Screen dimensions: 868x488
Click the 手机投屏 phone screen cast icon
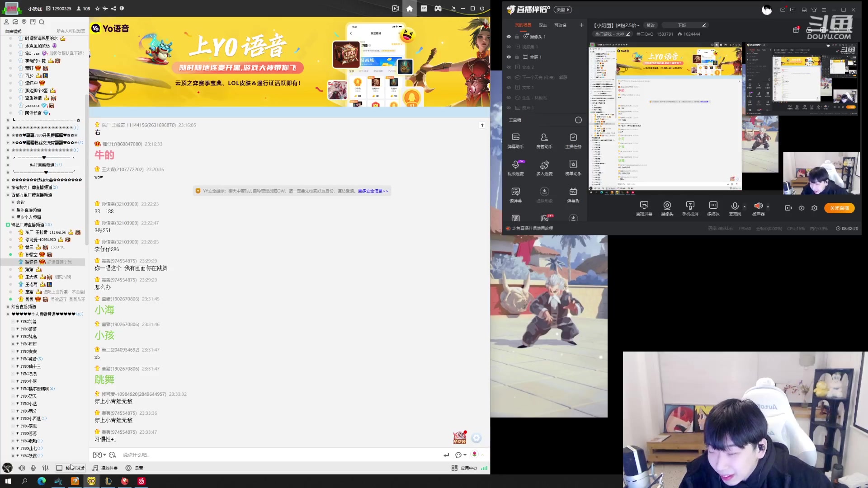click(x=690, y=208)
